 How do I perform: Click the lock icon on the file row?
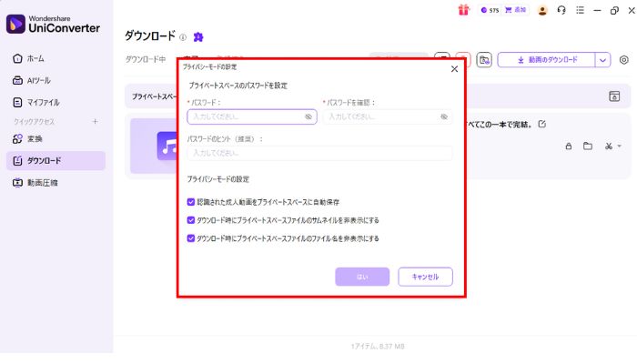[x=569, y=146]
